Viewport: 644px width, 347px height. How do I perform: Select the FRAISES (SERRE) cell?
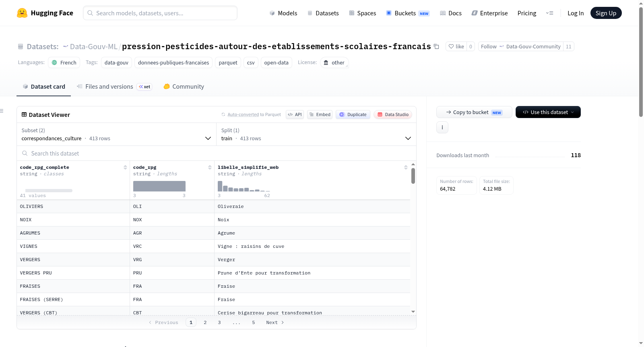tap(73, 299)
